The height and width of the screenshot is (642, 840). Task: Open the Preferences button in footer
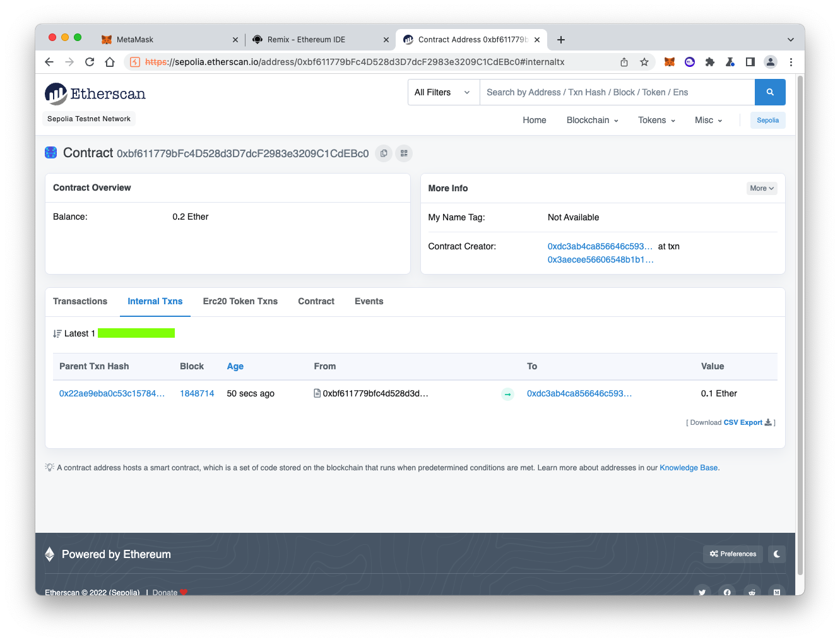click(733, 554)
